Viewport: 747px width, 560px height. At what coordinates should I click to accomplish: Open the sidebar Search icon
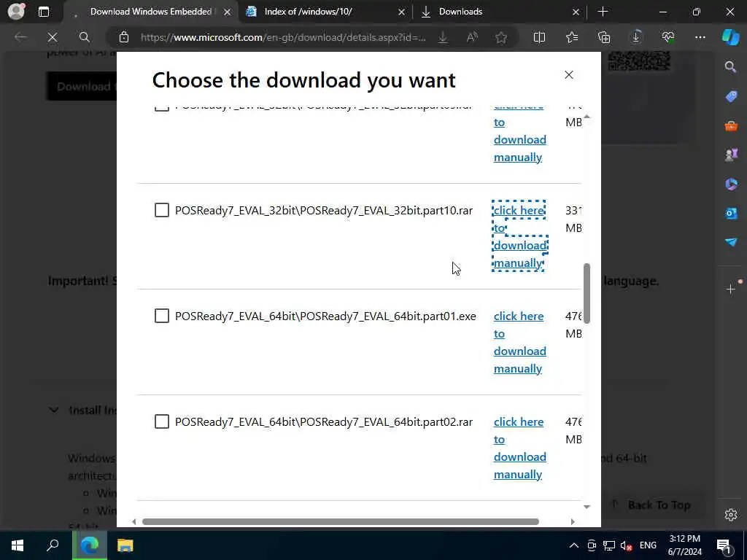pyautogui.click(x=730, y=66)
